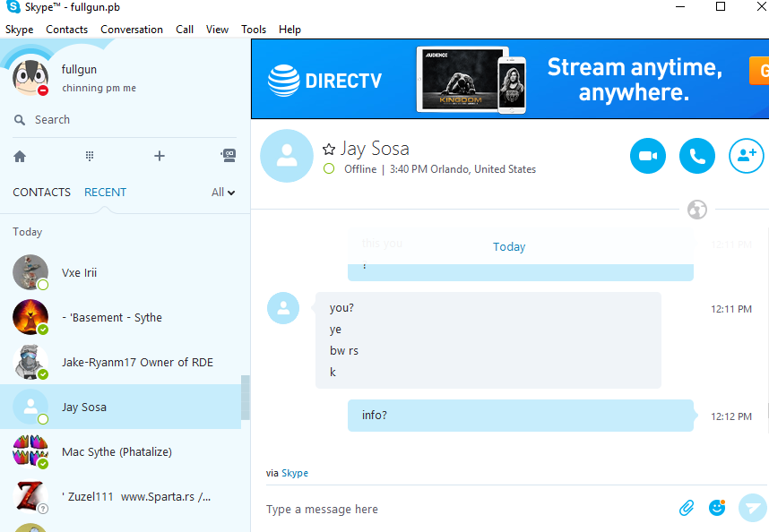Open the Help menu
Image resolution: width=769 pixels, height=532 pixels.
(x=289, y=30)
